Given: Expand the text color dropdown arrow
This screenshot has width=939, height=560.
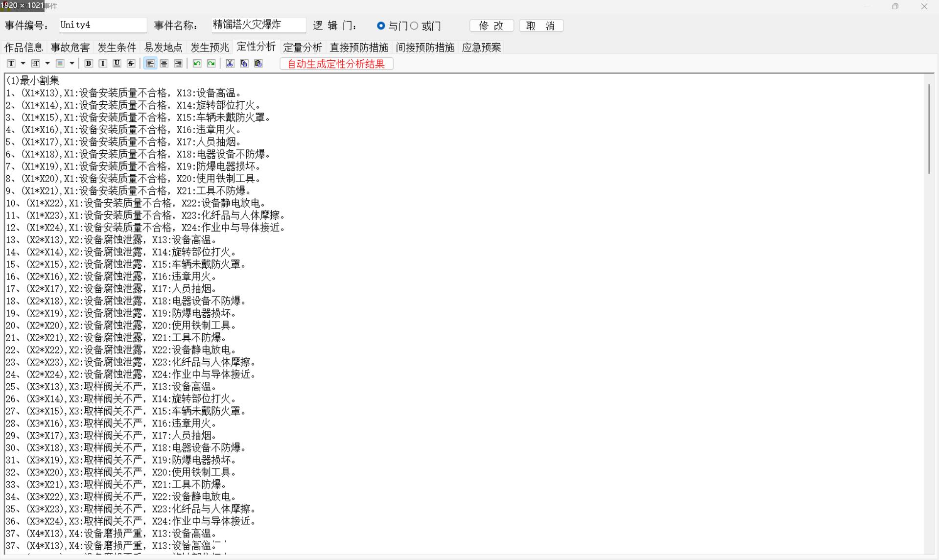Looking at the screenshot, I should tap(71, 63).
